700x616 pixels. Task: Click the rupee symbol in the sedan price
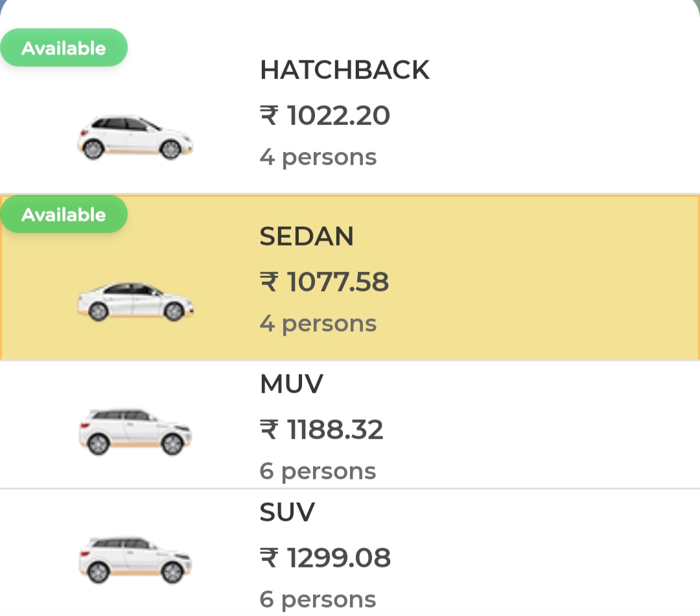point(269,282)
